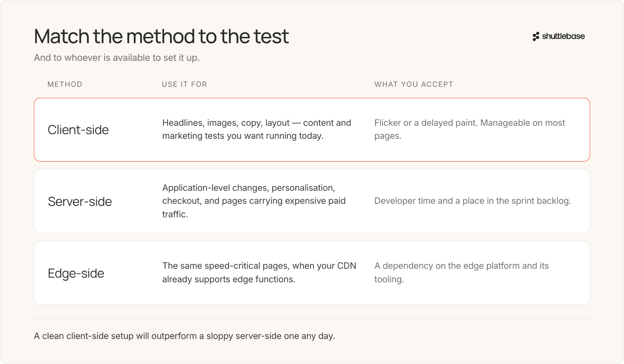This screenshot has height=364, width=624.
Task: Click the 'Match the method to the test' heading
Action: [x=161, y=37]
